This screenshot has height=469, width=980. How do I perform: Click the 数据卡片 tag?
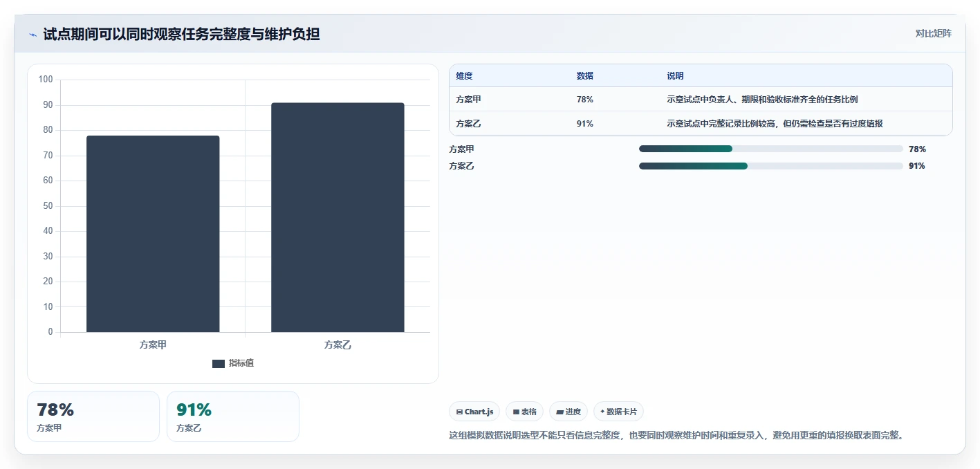click(618, 412)
